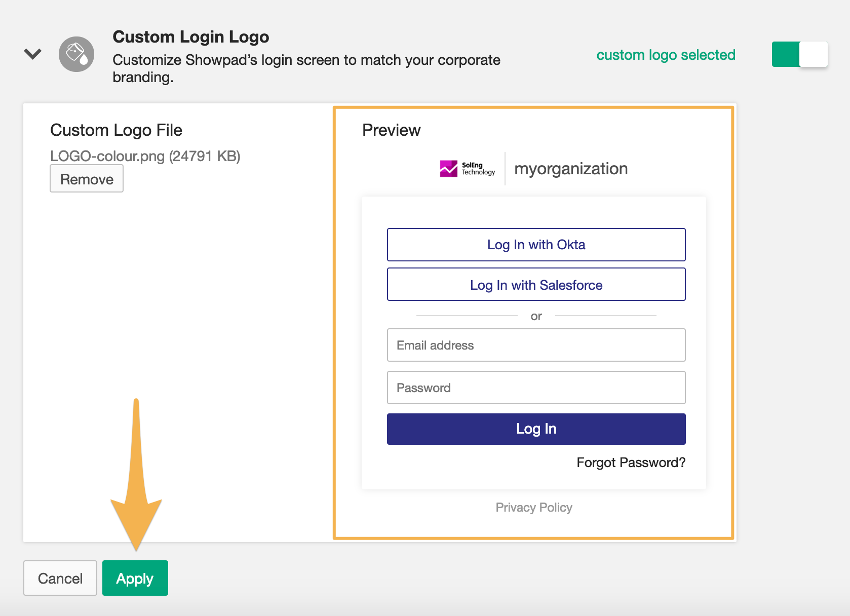This screenshot has width=850, height=616.
Task: Open the Privacy Policy link
Action: coord(534,508)
